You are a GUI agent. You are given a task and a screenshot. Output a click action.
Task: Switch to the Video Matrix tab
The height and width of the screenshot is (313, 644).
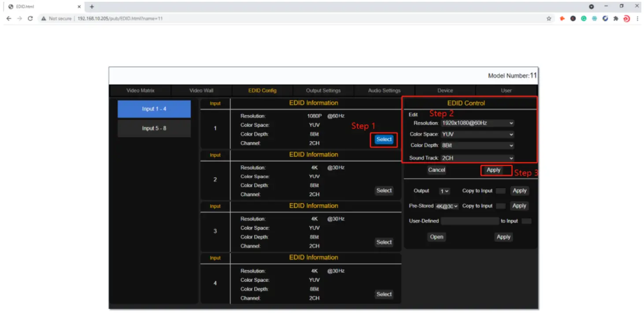(141, 90)
